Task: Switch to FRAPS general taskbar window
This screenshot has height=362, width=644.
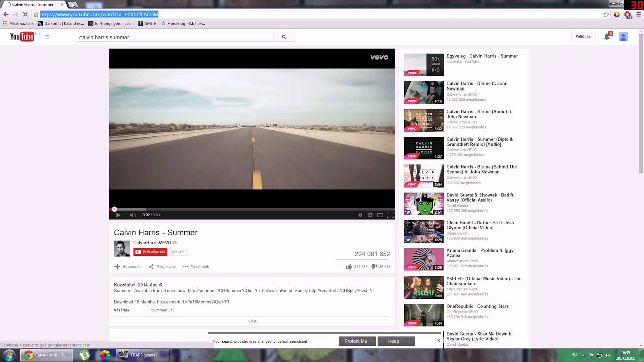Action: [142, 355]
